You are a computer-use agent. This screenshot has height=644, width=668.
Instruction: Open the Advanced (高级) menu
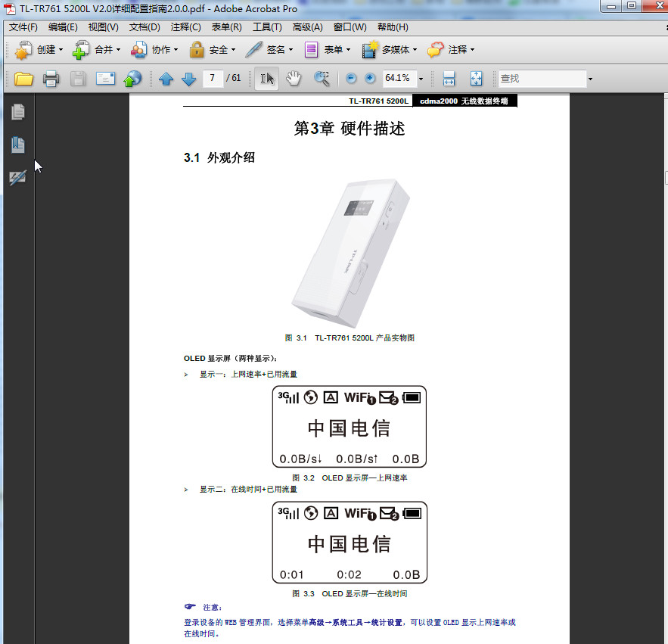308,27
